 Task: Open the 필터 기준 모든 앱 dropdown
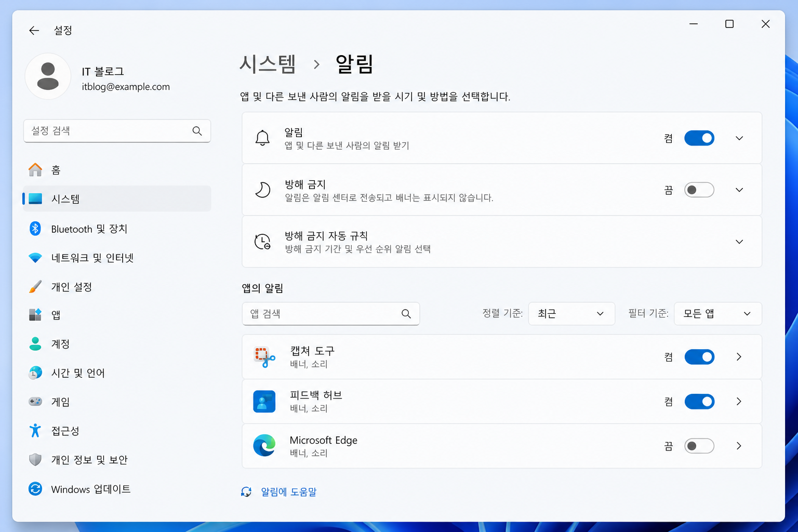[718, 314]
